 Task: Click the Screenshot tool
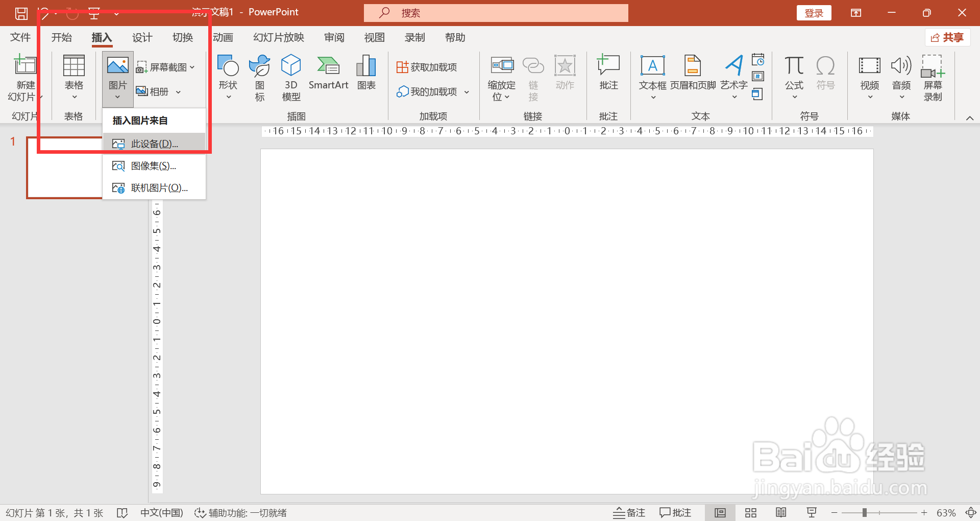pos(165,67)
